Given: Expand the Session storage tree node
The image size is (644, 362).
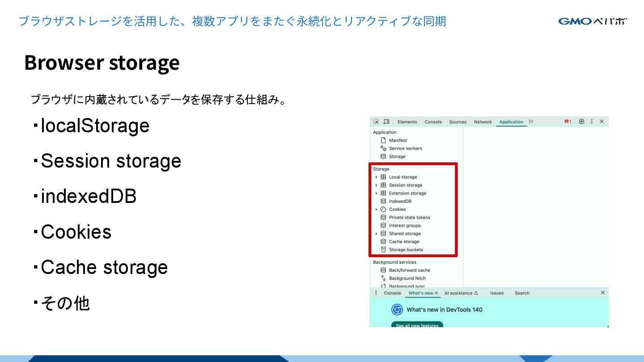Looking at the screenshot, I should click(x=377, y=185).
